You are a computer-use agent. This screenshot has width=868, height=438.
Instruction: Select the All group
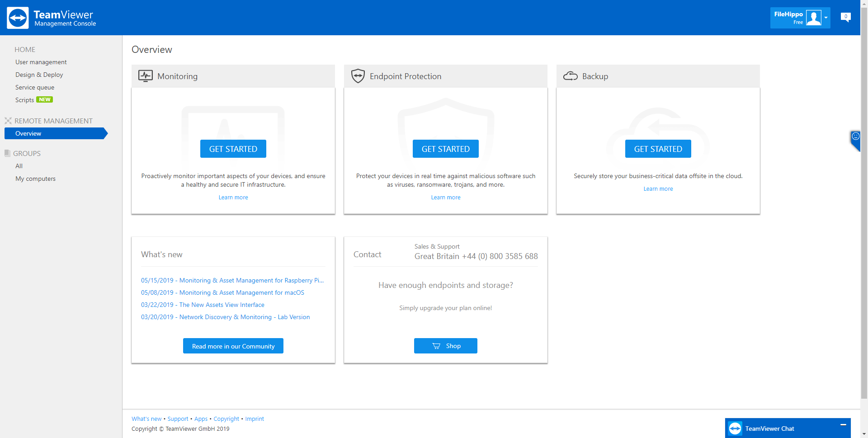click(x=19, y=166)
